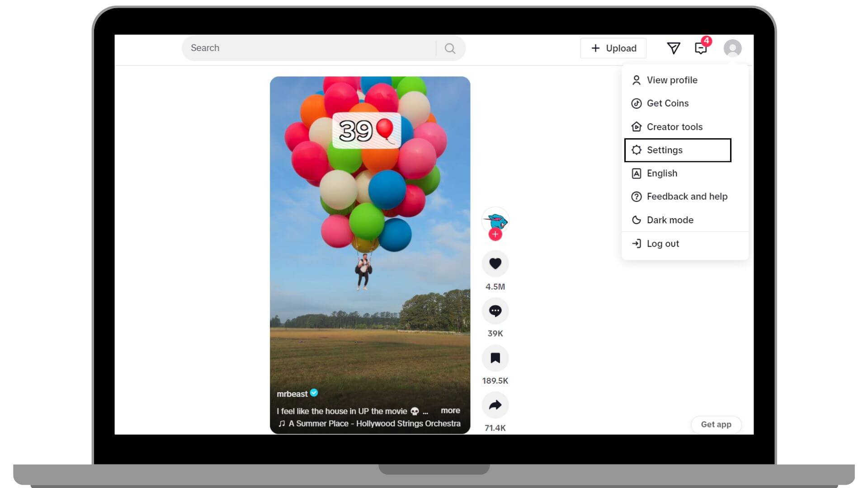Open the messages paper plane icon
The image size is (868, 488).
tap(674, 48)
